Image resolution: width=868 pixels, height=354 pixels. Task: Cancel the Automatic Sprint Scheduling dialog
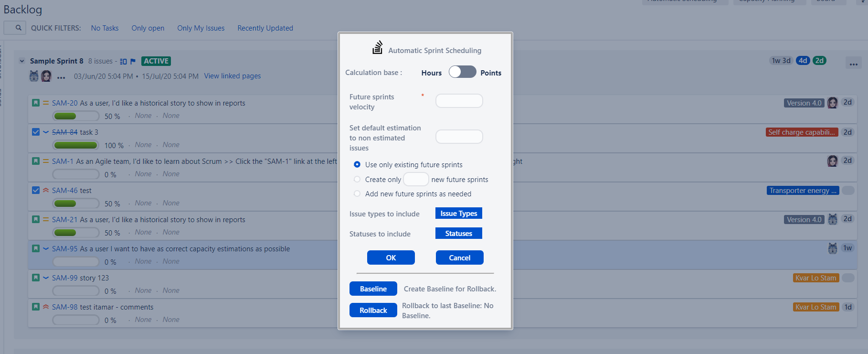pyautogui.click(x=460, y=257)
